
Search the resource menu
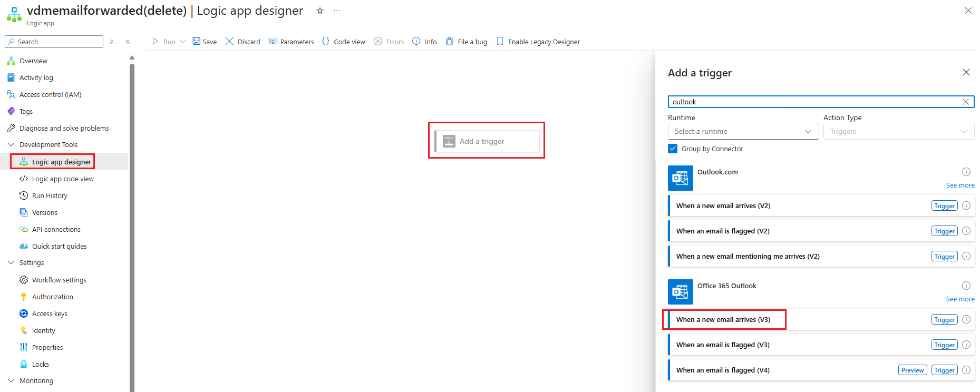(x=54, y=42)
